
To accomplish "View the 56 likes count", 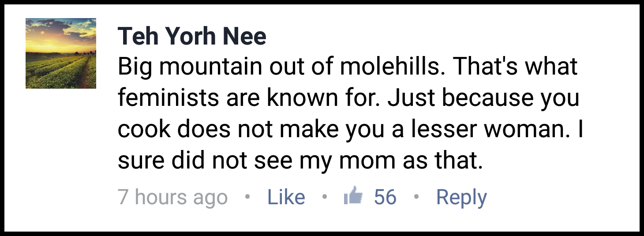I will click(x=385, y=197).
